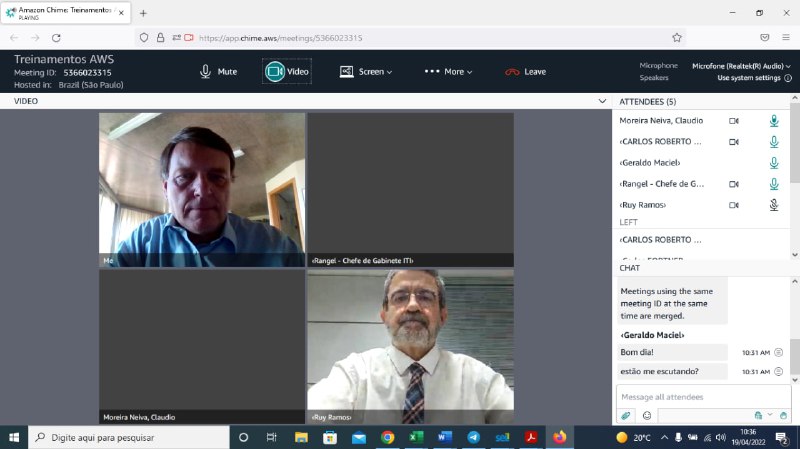The height and width of the screenshot is (449, 800).
Task: Reload the page in the browser
Action: pos(56,37)
